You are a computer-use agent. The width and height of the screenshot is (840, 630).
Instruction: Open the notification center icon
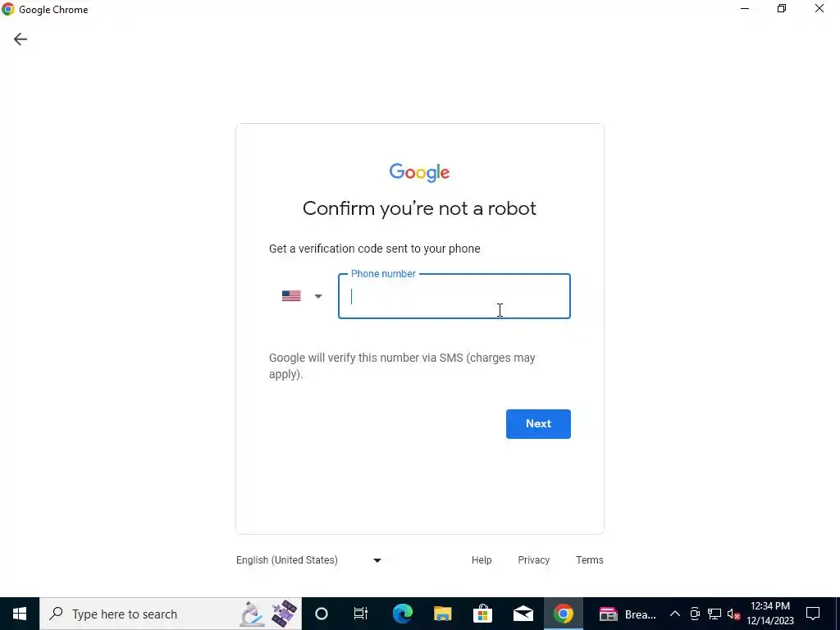point(813,614)
